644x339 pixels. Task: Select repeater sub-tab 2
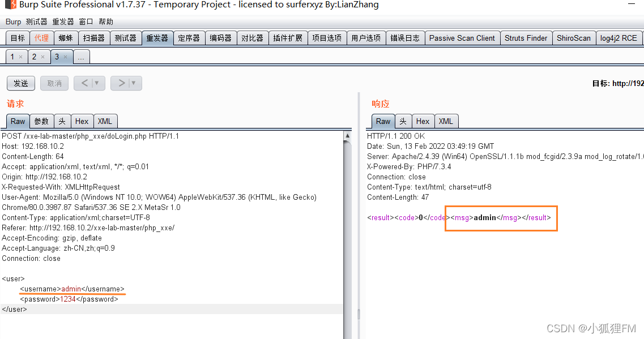(34, 57)
